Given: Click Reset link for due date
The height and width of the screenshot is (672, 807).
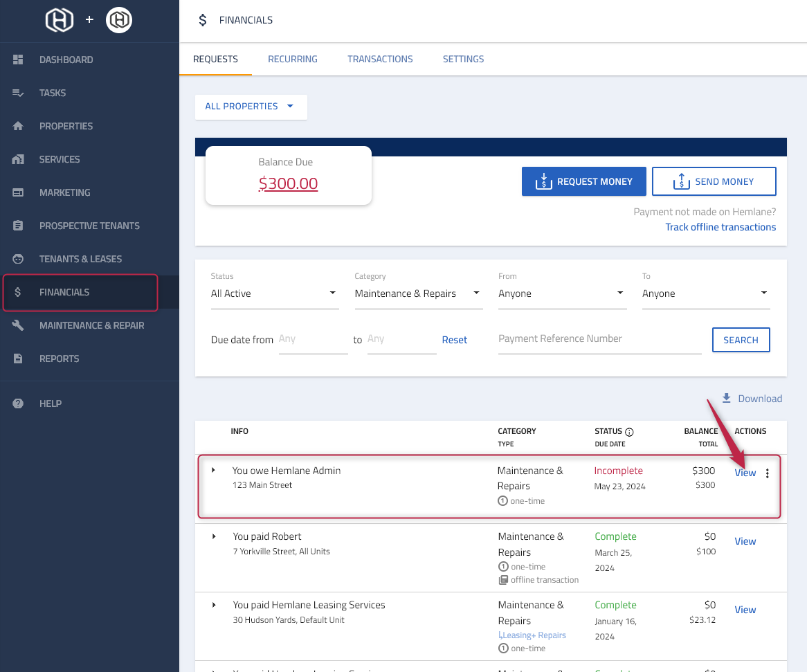Looking at the screenshot, I should point(455,340).
